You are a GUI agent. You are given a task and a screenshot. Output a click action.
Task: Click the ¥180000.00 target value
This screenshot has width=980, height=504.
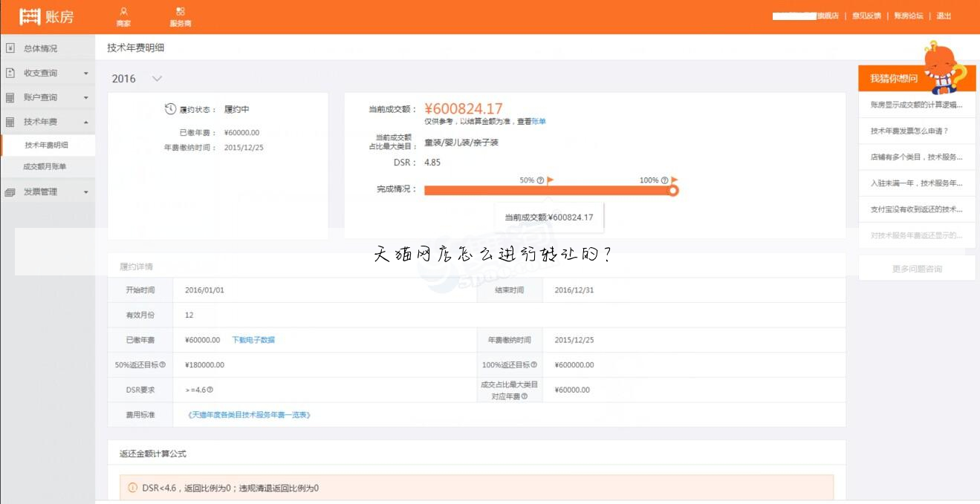(x=204, y=365)
